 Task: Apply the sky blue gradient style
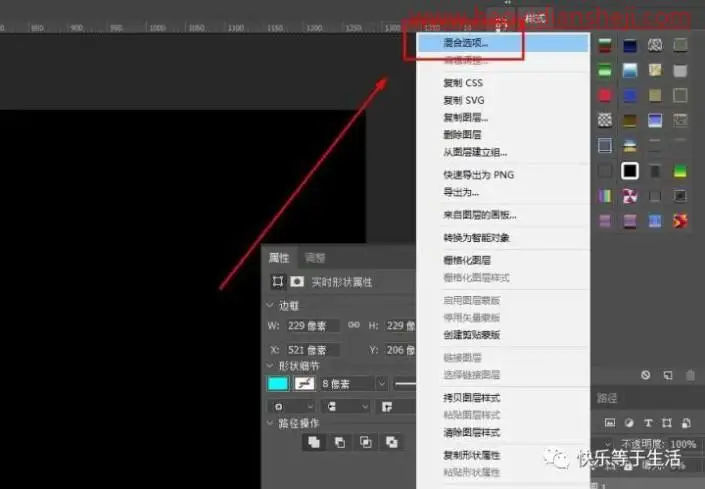click(630, 71)
